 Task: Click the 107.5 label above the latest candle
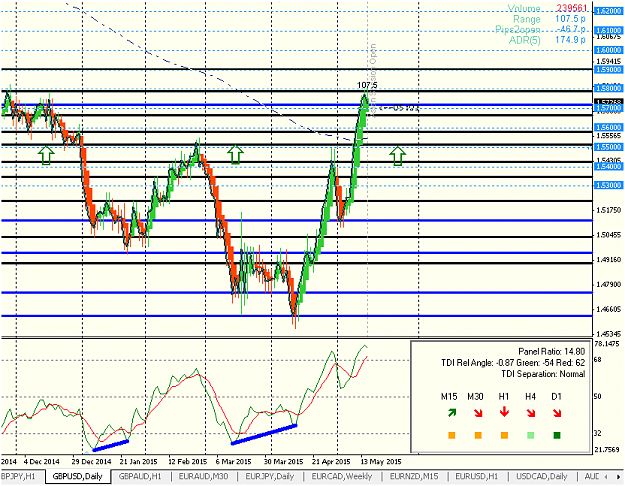pyautogui.click(x=367, y=85)
